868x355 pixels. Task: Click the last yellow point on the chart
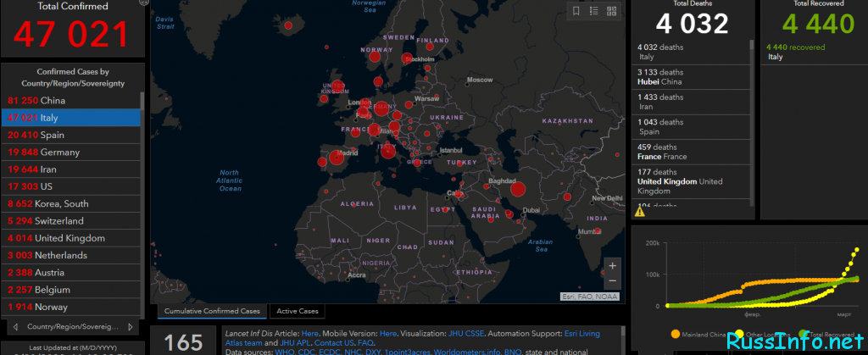coord(858,250)
